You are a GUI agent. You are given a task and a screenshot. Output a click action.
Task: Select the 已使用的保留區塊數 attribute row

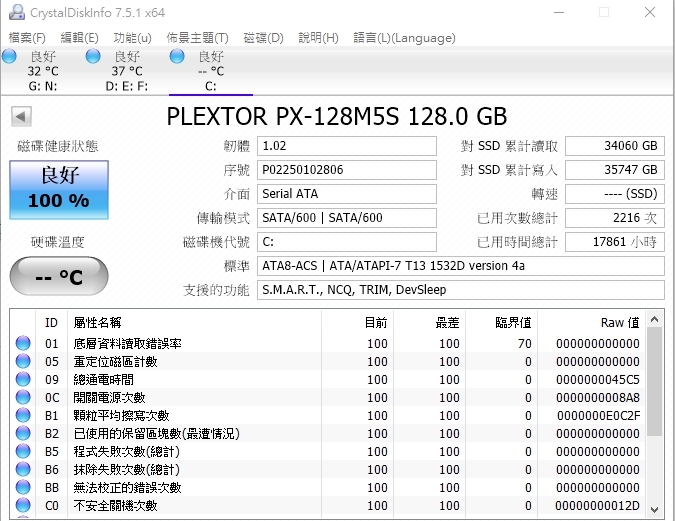tap(328, 433)
